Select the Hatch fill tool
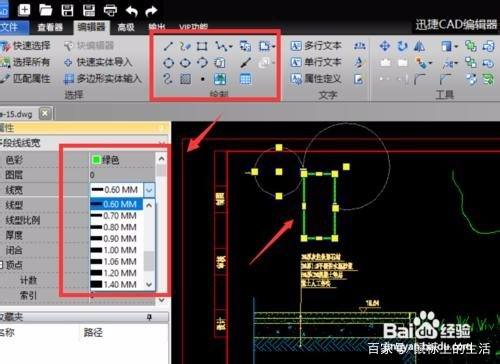 tap(185, 79)
